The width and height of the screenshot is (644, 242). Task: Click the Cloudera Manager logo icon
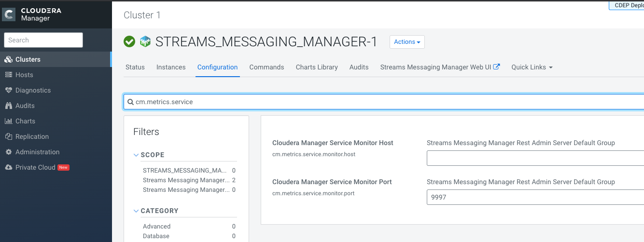pyautogui.click(x=9, y=15)
